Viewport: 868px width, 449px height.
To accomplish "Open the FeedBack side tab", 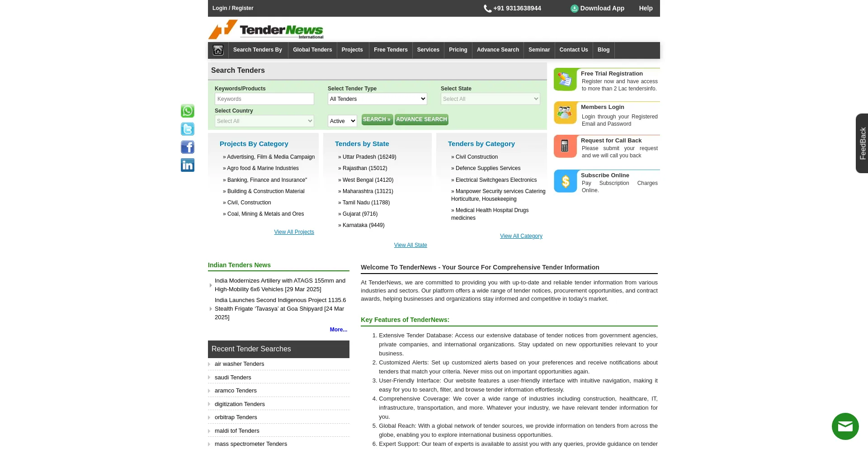I will (862, 143).
